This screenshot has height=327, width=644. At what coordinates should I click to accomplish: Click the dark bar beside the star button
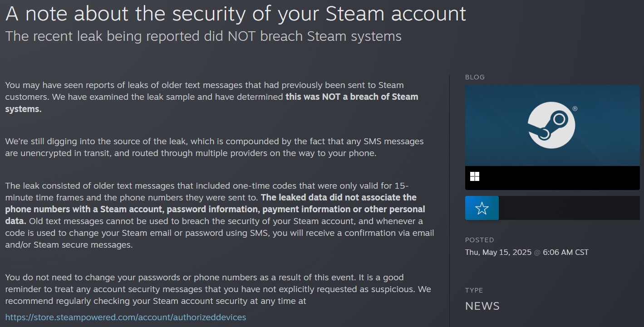[x=569, y=208]
